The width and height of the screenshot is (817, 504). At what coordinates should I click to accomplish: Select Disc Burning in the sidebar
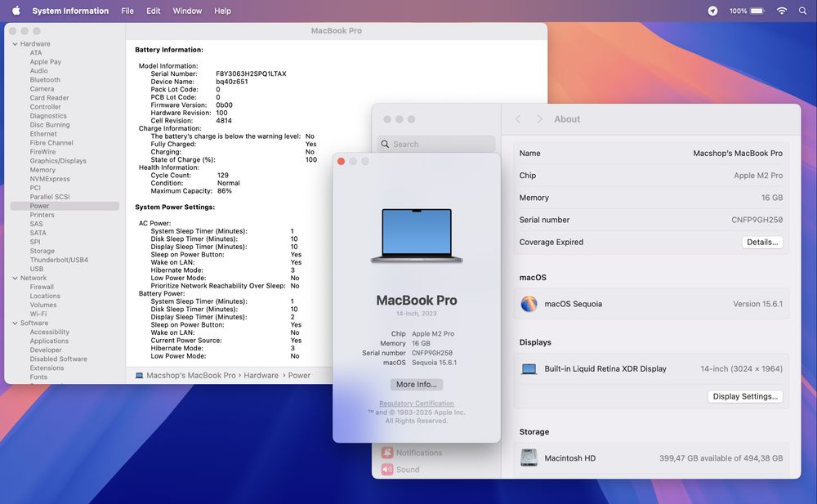50,124
